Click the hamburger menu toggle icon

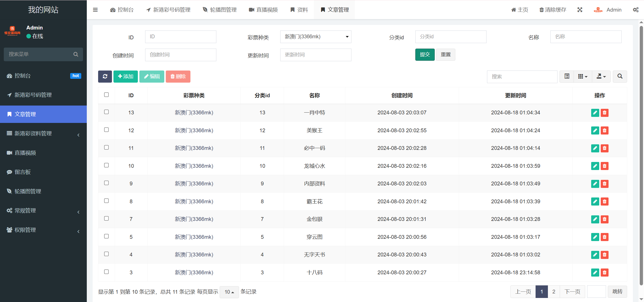tap(95, 10)
